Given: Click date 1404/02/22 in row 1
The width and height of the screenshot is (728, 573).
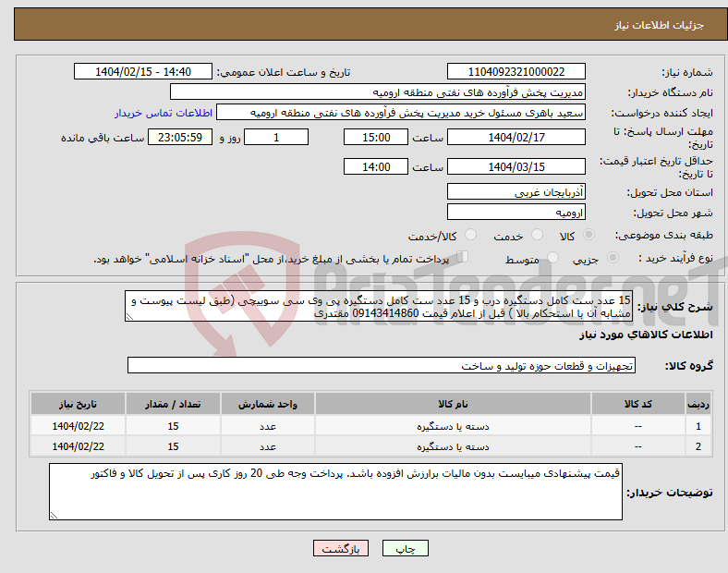Looking at the screenshot, I should click(x=78, y=426).
